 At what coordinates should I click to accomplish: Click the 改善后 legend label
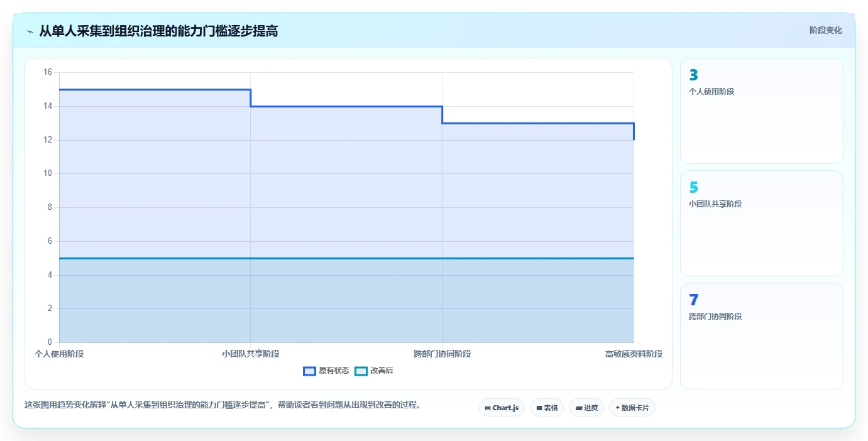click(382, 371)
